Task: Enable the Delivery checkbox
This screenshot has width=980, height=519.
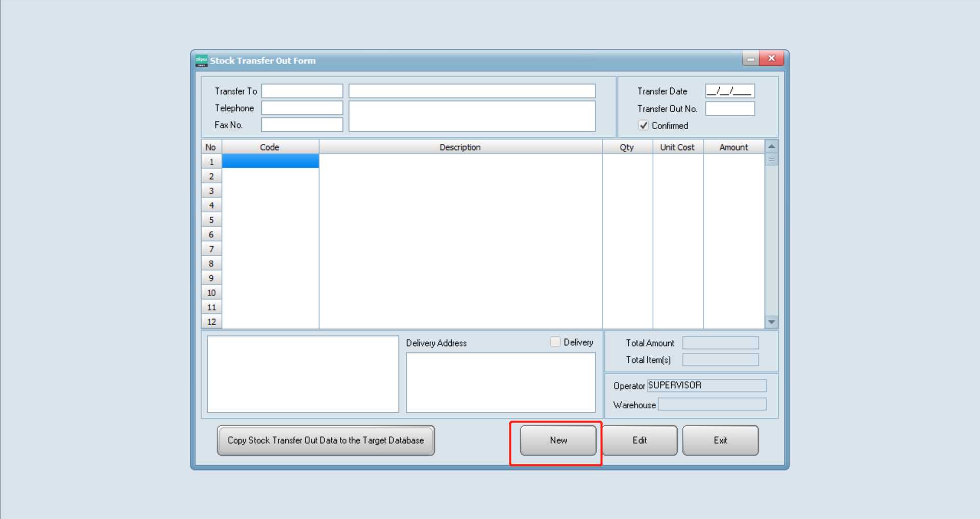Action: click(555, 342)
